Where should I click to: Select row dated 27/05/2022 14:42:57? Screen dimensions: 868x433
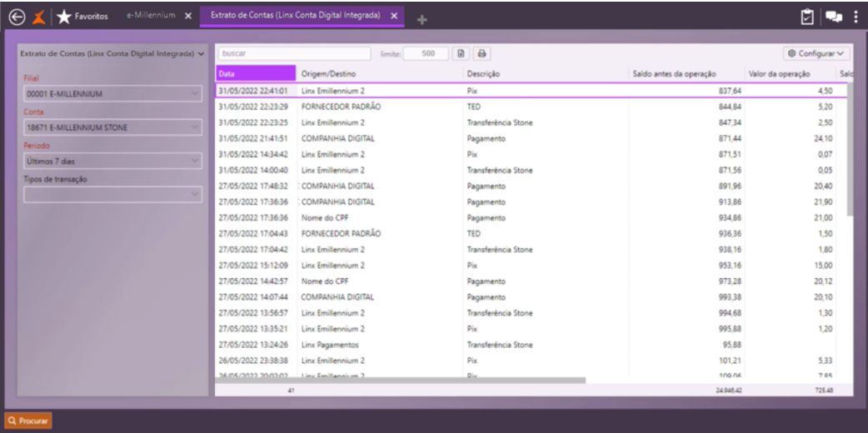coord(530,281)
